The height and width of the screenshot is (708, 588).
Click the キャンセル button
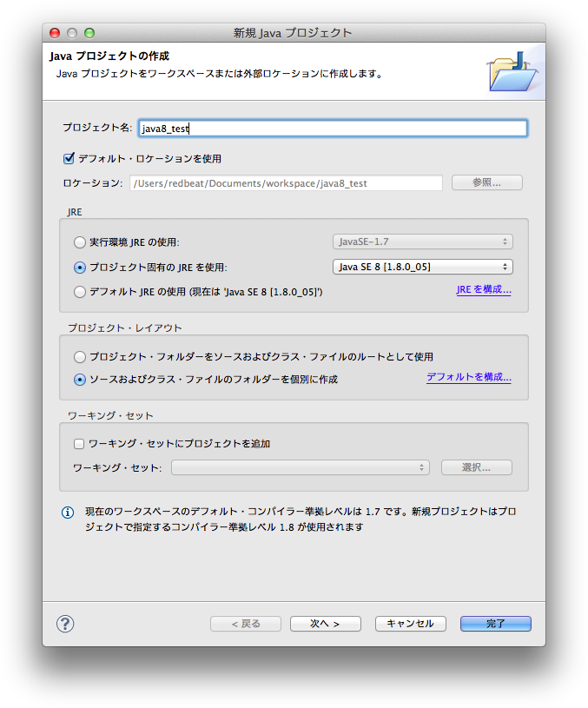[x=411, y=624]
